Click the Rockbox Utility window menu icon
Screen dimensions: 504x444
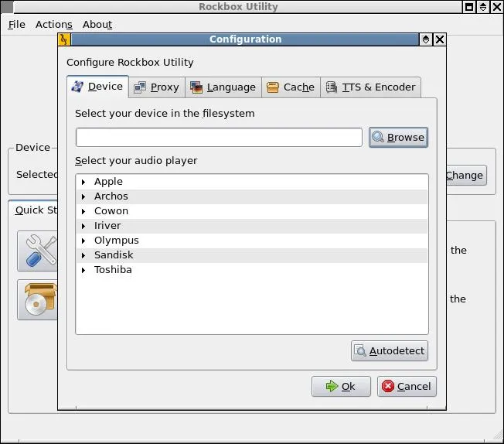click(x=7, y=7)
